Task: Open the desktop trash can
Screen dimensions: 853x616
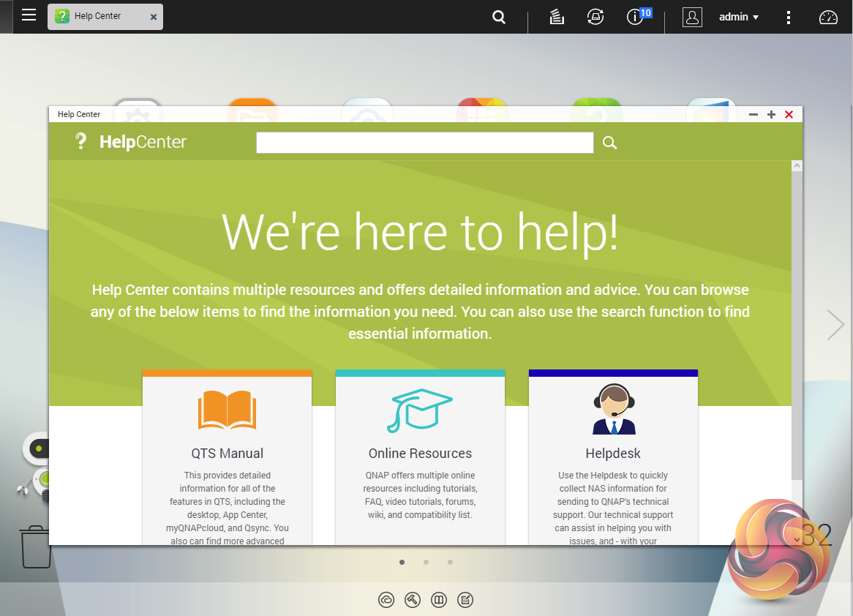Action: point(35,546)
